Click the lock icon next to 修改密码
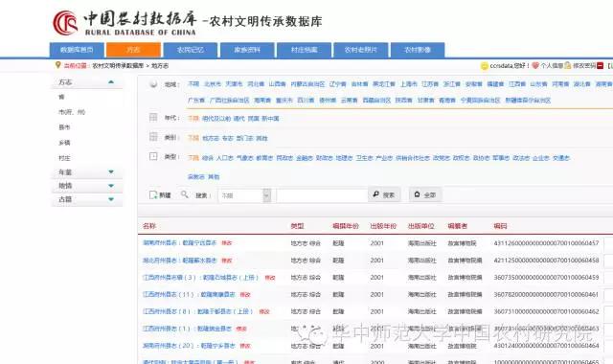613x364 pixels. (x=568, y=65)
